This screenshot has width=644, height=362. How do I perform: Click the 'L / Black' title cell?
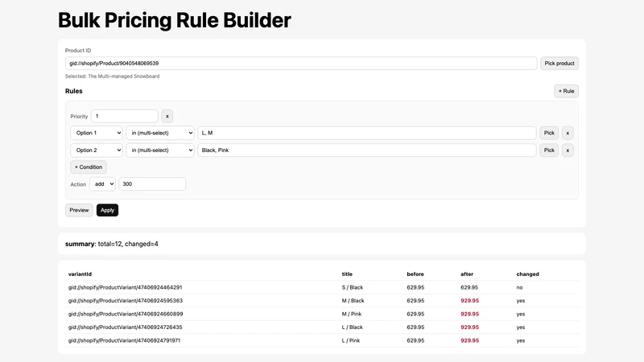(x=352, y=327)
